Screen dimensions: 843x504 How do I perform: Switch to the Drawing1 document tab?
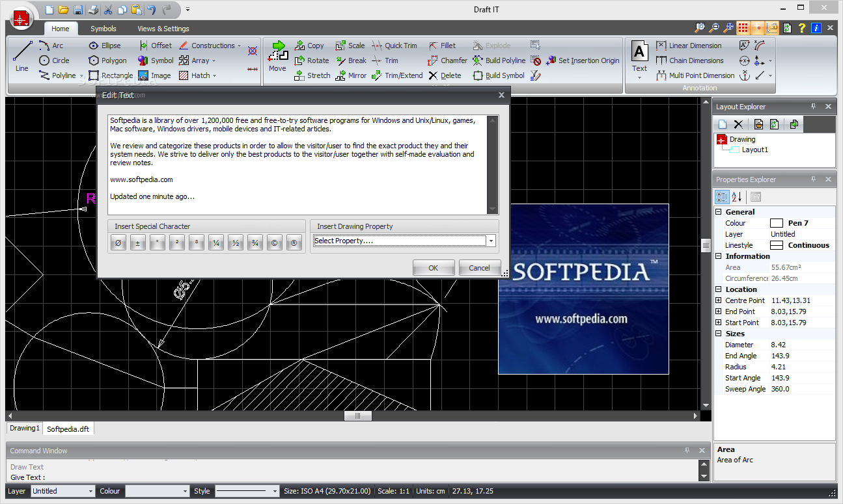(24, 429)
